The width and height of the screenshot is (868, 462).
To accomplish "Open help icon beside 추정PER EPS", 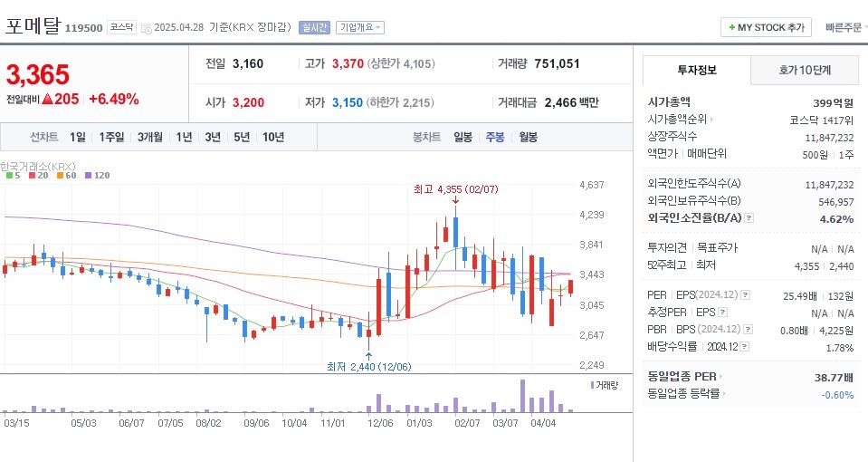I will tap(722, 313).
